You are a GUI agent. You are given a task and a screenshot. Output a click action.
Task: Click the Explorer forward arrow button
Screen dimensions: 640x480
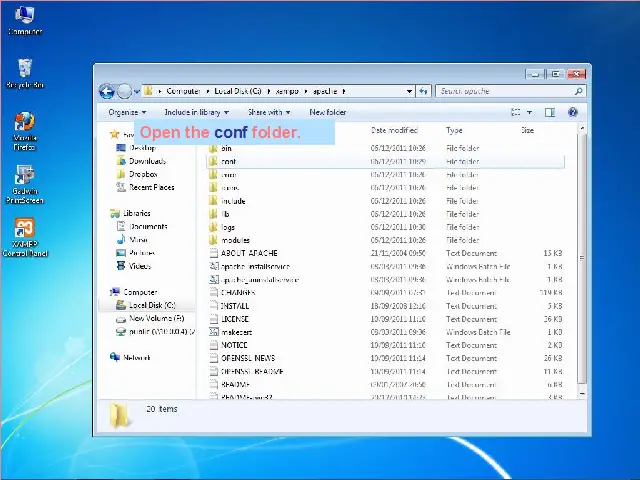124,91
